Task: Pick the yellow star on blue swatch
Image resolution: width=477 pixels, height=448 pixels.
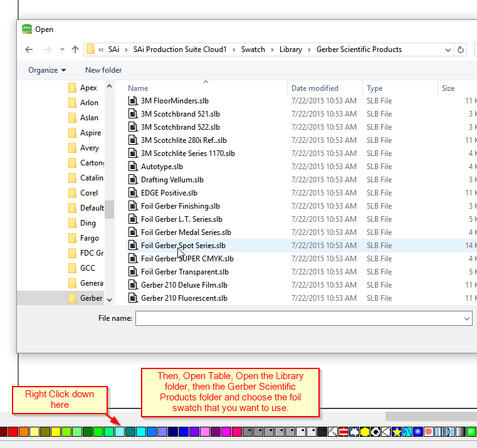Action: pos(397,432)
